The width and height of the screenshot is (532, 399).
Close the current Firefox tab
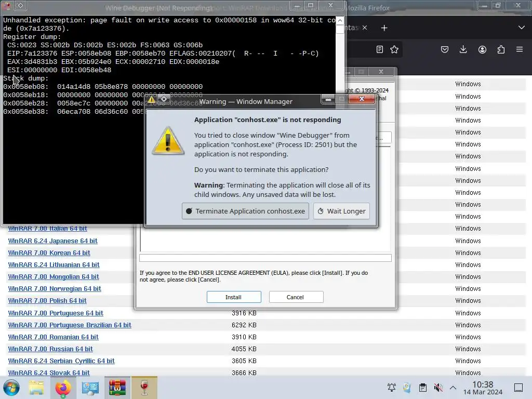click(365, 28)
